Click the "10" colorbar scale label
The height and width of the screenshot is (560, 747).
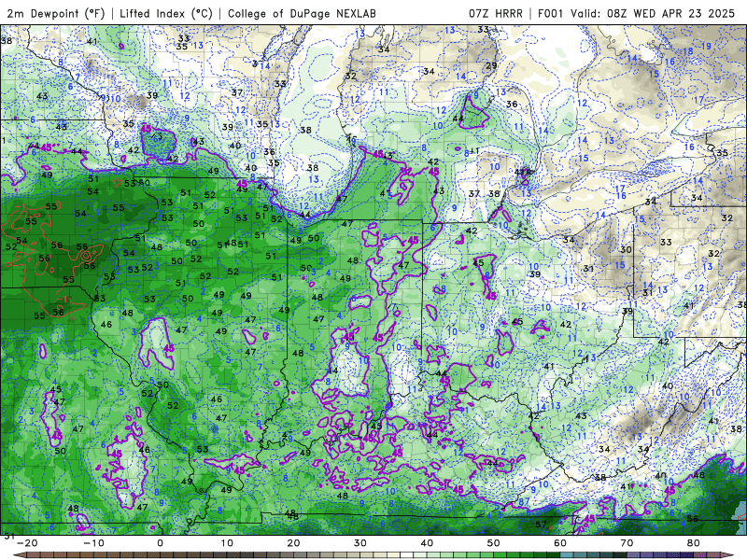pos(227,543)
